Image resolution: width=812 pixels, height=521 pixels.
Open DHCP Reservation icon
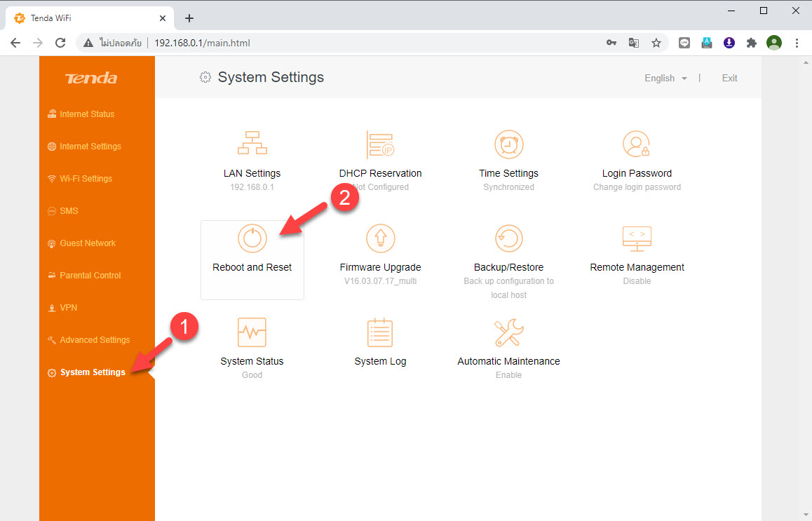[x=381, y=144]
